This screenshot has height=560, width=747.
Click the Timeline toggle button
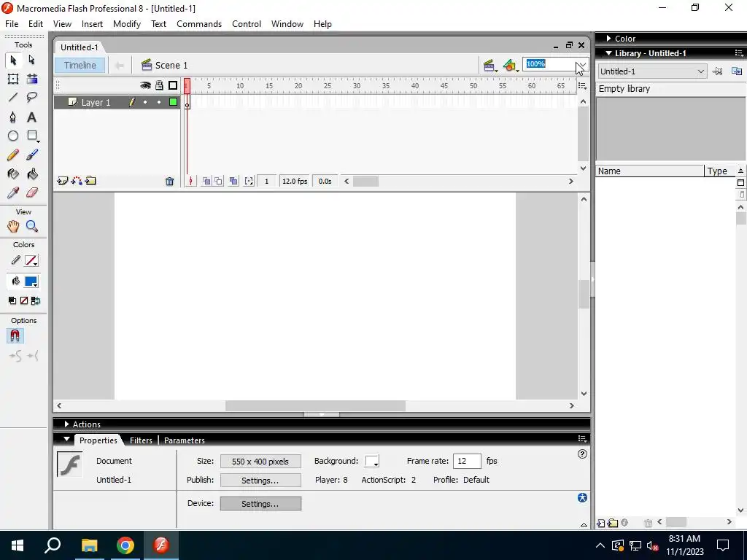tap(80, 65)
